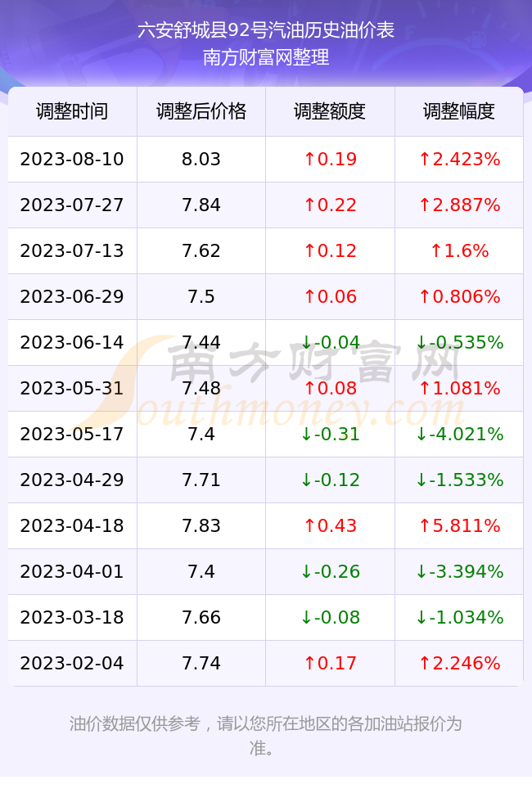This screenshot has width=532, height=802.
Task: Click the 7.71 price cell
Action: tap(201, 480)
